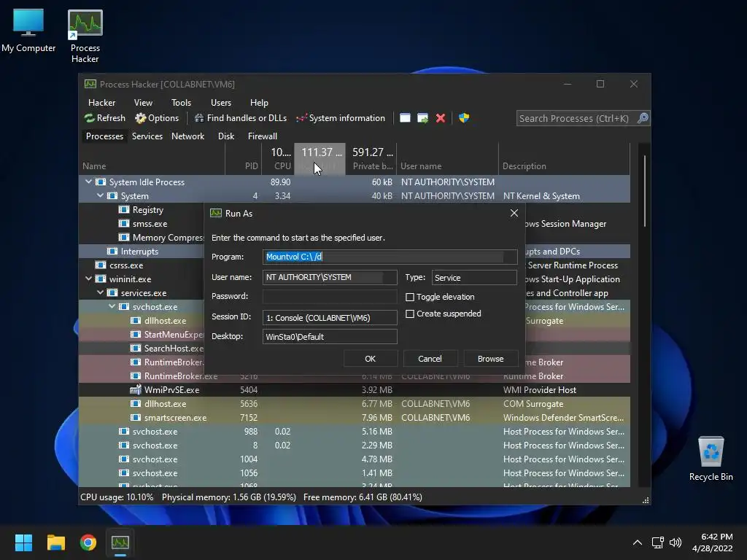The image size is (747, 560).
Task: Open the Help menu
Action: point(259,103)
